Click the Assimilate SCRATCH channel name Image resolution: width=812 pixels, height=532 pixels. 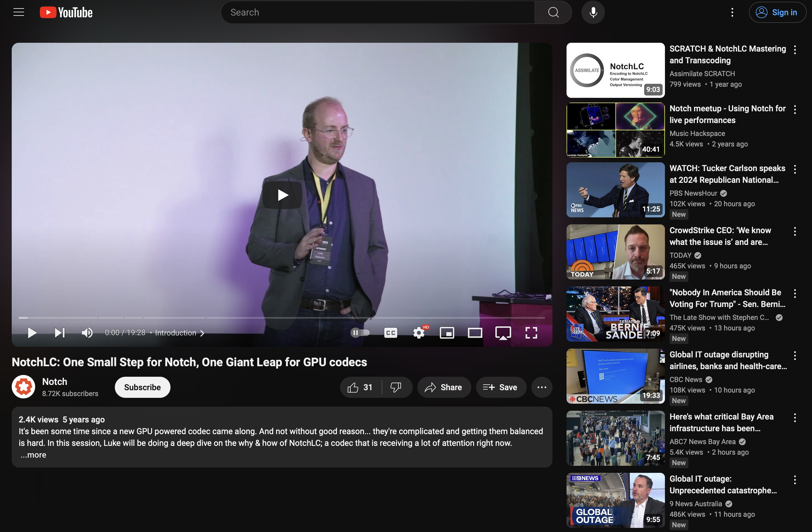pyautogui.click(x=702, y=74)
